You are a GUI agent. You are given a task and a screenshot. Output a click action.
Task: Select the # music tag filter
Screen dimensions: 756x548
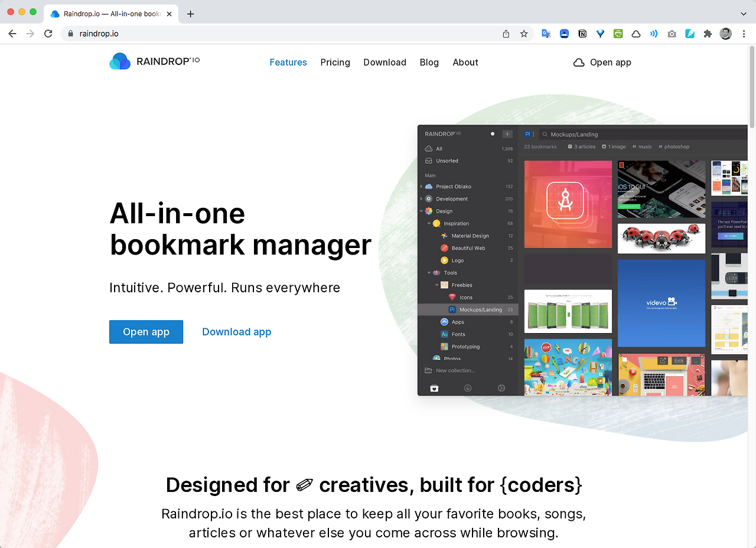[642, 146]
